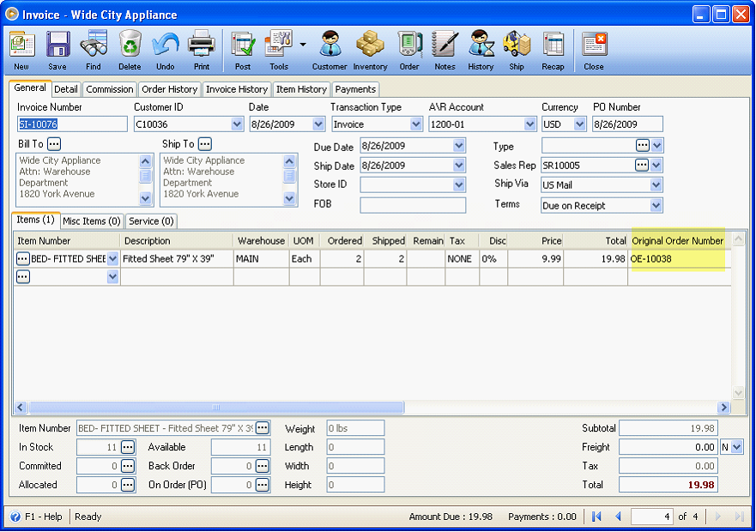
Task: Click the Type field ellipsis button
Action: point(642,145)
